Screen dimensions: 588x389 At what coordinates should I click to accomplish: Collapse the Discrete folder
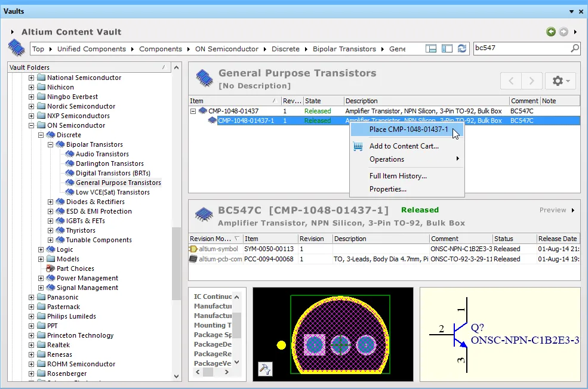tap(41, 135)
